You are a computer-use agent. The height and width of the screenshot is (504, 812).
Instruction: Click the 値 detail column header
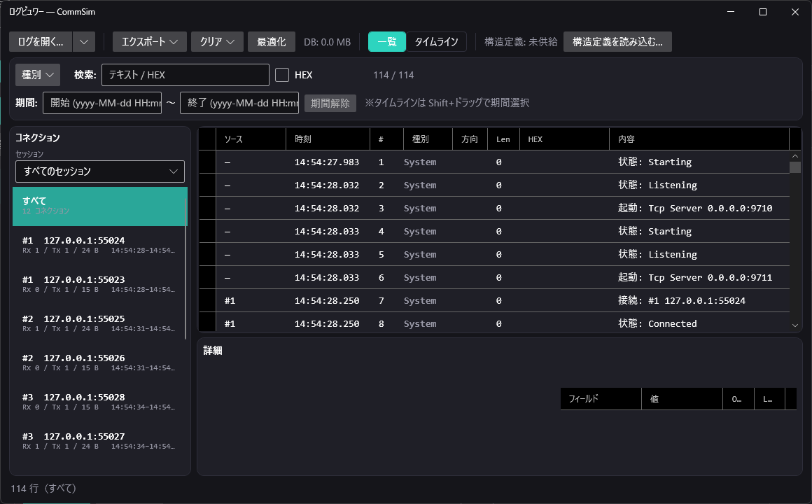coord(682,399)
